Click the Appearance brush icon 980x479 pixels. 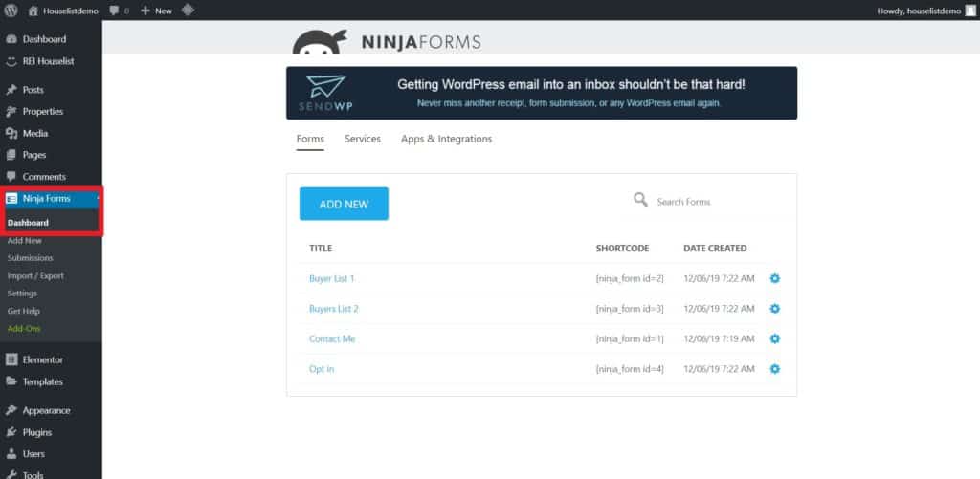pyautogui.click(x=11, y=410)
